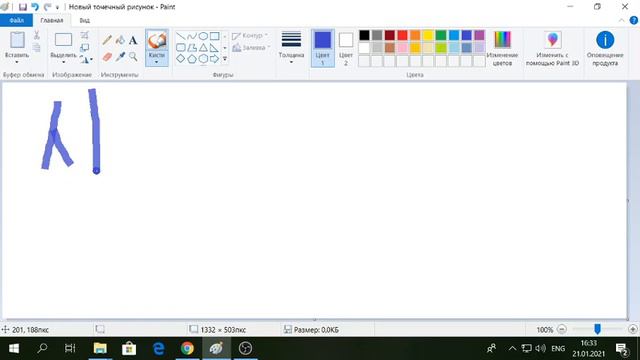Choose the Oval shape
640x360 pixels.
(203, 36)
